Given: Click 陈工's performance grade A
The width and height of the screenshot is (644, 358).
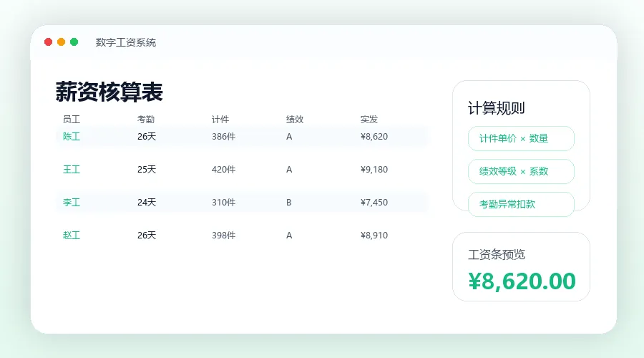Looking at the screenshot, I should pos(289,137).
